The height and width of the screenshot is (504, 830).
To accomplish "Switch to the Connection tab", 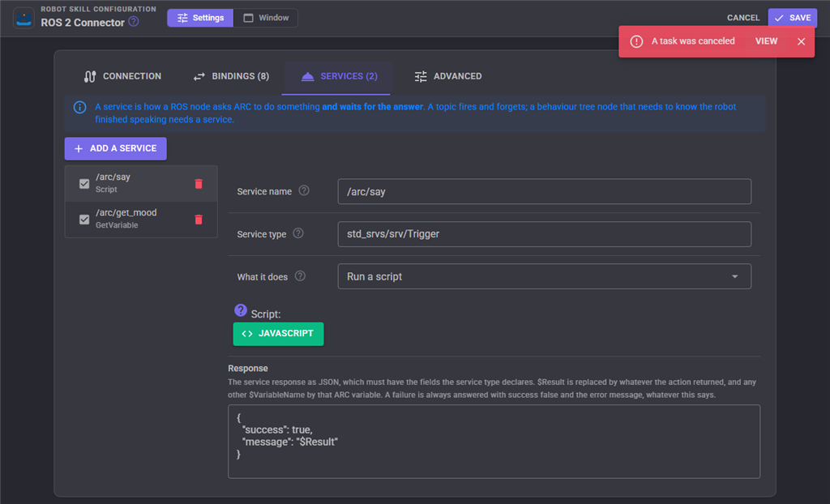I will (x=122, y=76).
